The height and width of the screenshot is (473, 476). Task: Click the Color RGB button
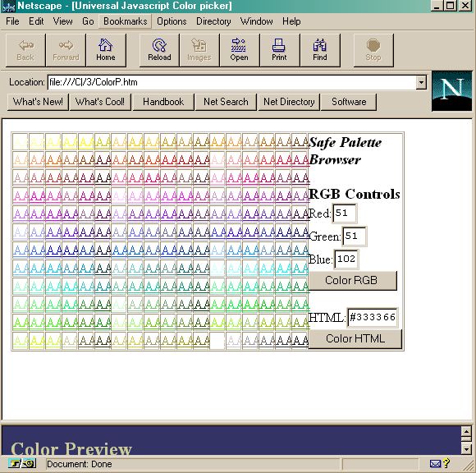pos(352,280)
